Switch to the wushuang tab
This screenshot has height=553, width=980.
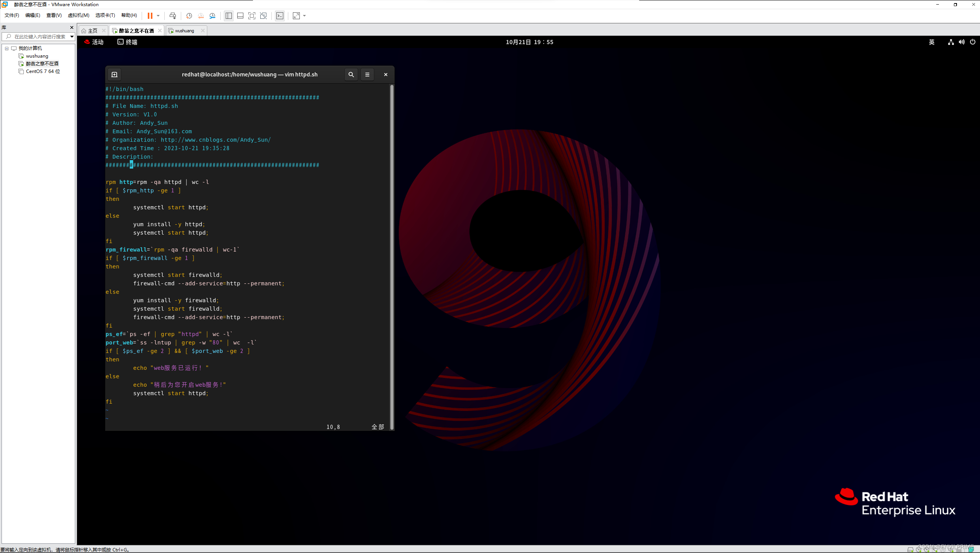pyautogui.click(x=185, y=31)
